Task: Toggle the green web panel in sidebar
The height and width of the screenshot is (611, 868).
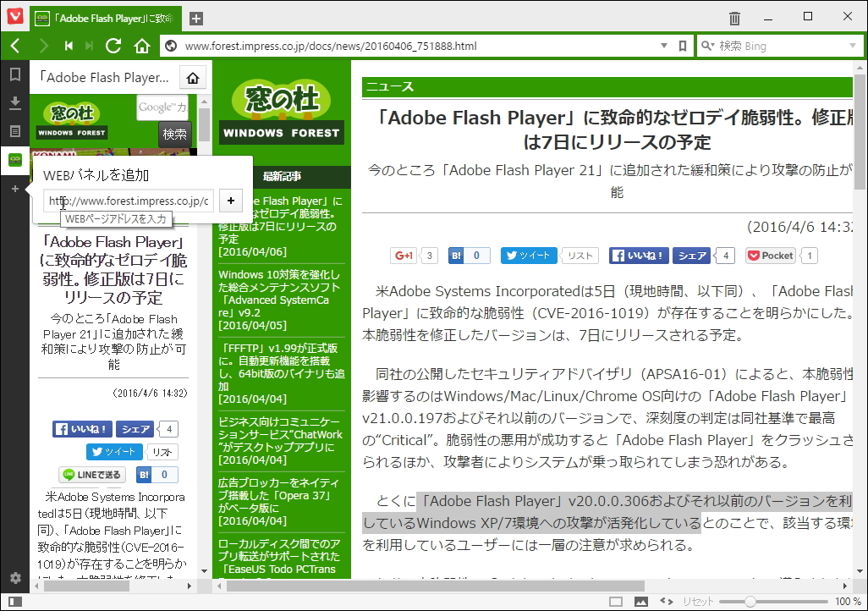Action: 13,159
